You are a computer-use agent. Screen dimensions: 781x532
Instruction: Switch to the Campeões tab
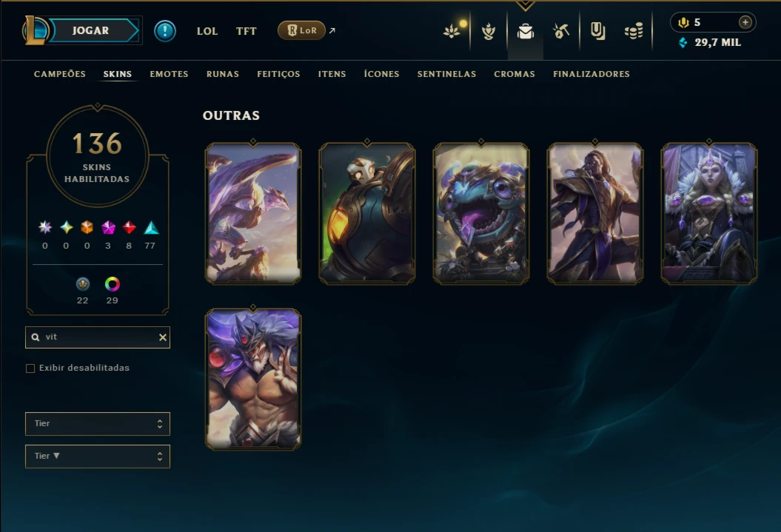[x=60, y=74]
